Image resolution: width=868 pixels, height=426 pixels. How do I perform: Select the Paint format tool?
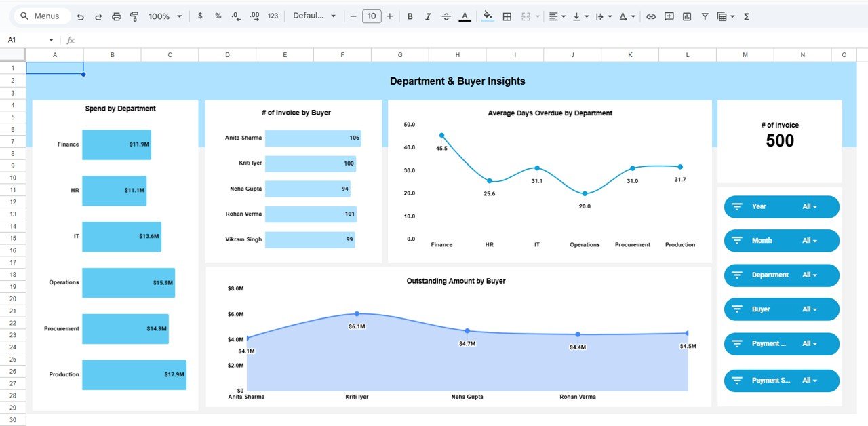[134, 16]
